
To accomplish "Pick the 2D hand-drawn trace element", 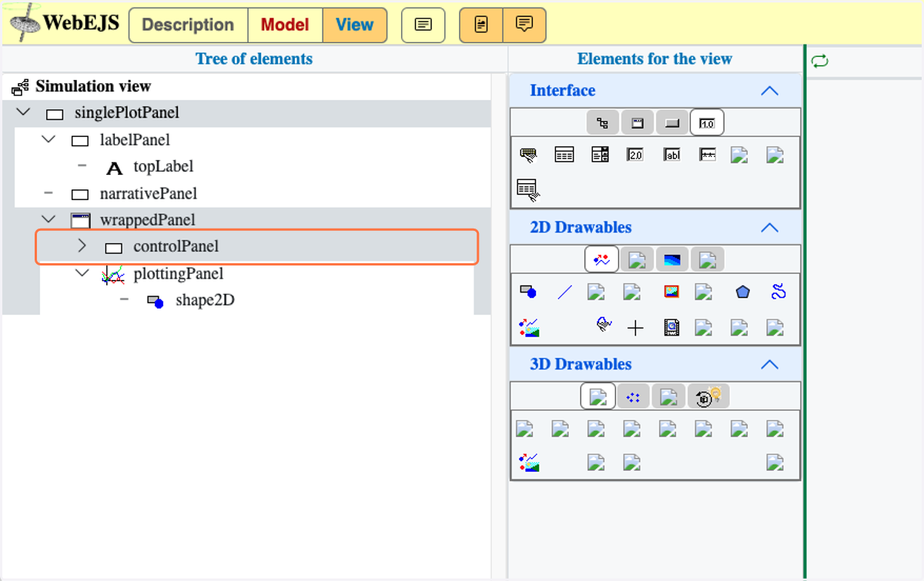I will click(604, 326).
